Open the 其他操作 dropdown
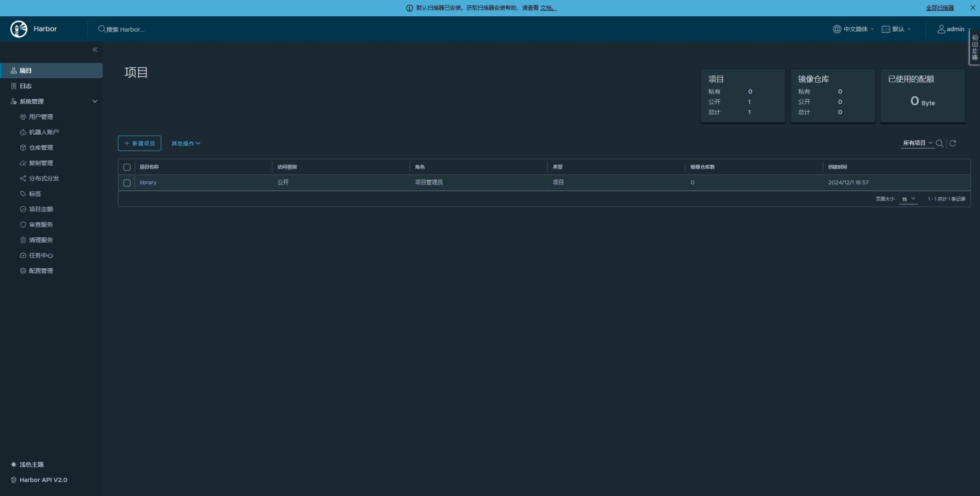Screen dimensions: 980x496 (186, 143)
